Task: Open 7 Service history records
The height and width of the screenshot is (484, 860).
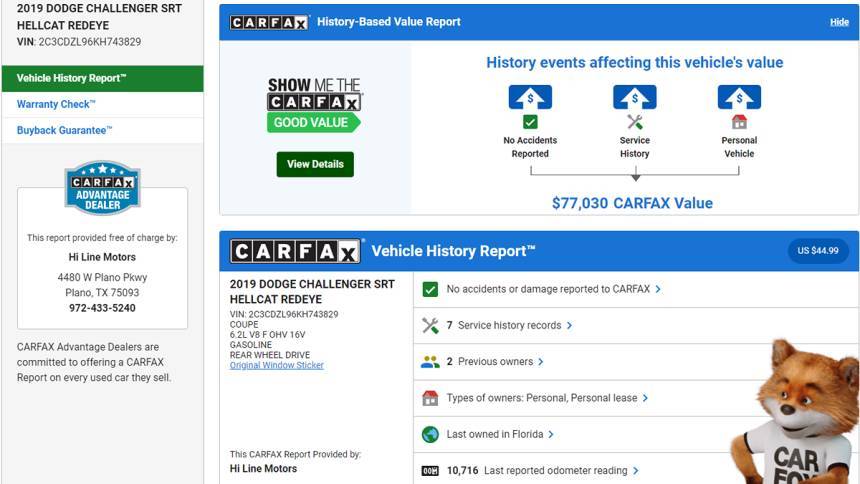Action: pos(504,325)
